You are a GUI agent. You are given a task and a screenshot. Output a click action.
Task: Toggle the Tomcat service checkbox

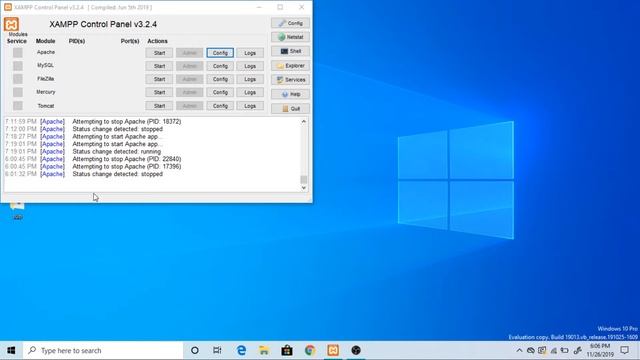[x=18, y=106]
